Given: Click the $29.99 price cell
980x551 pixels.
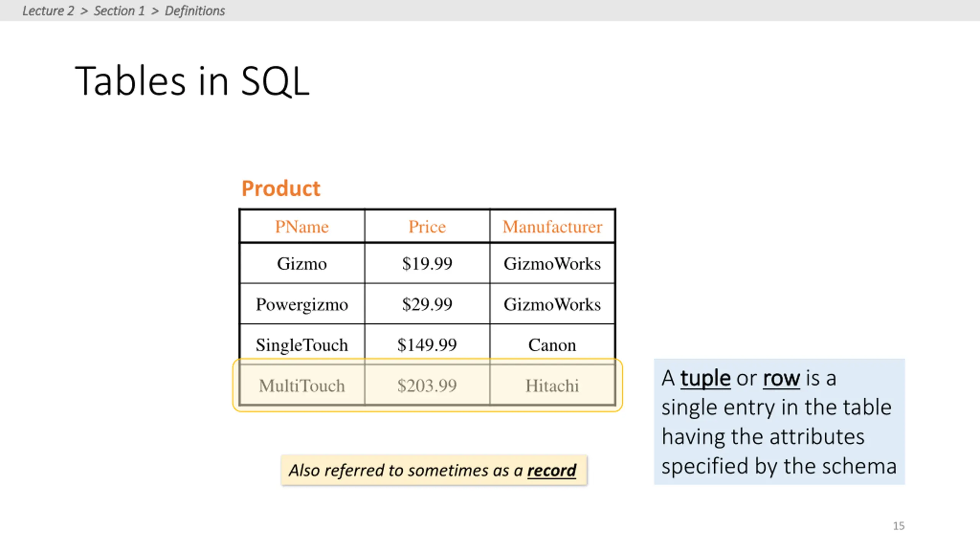Looking at the screenshot, I should click(427, 304).
